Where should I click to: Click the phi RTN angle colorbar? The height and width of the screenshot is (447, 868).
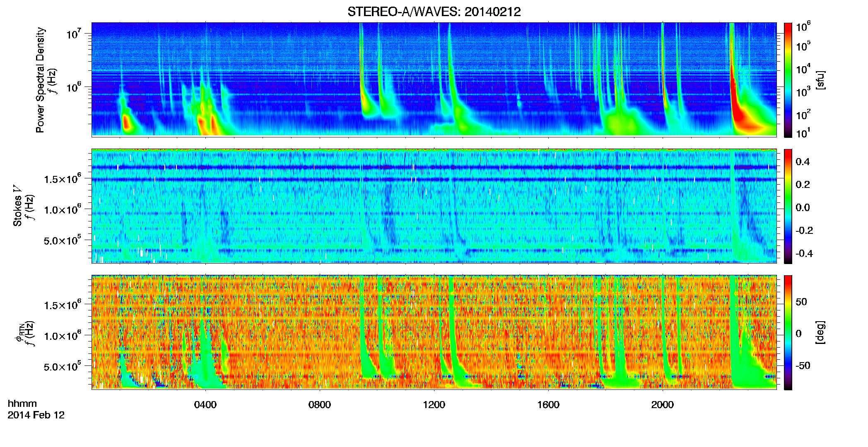point(788,332)
